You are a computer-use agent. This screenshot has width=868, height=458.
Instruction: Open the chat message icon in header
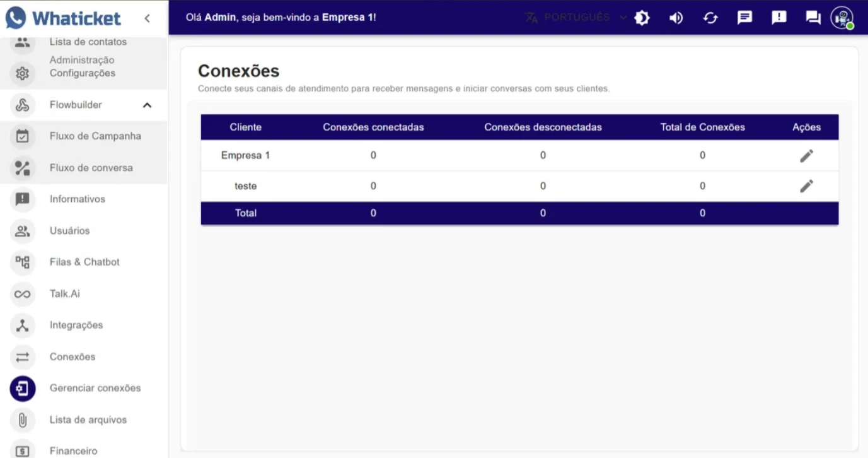(x=744, y=18)
